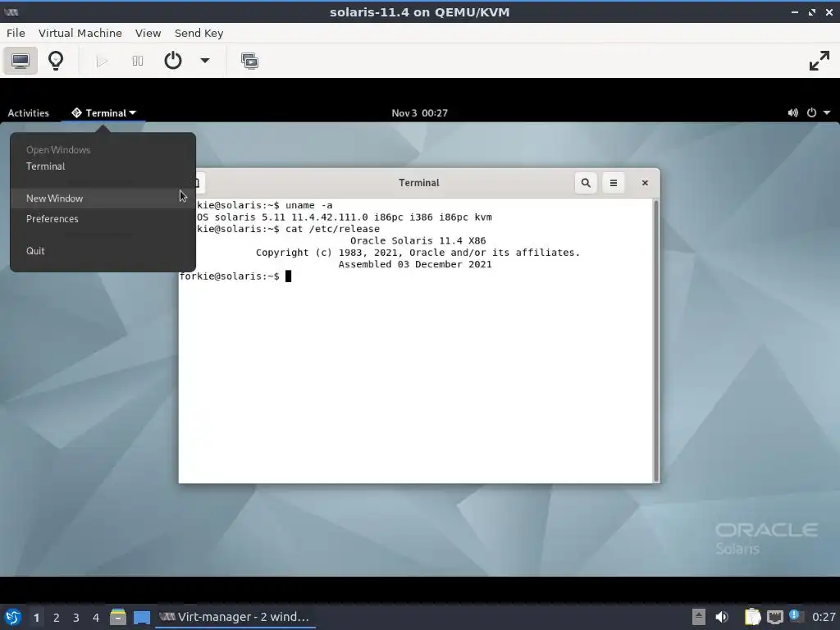Screen dimensions: 840x630
Task: Click at the terminal prompt cursor
Action: [x=288, y=276]
